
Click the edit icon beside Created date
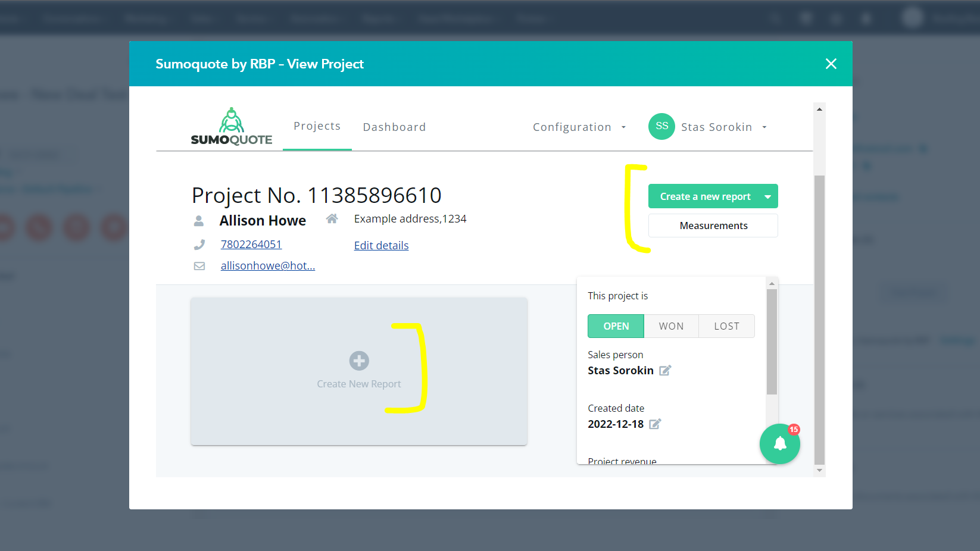(655, 424)
